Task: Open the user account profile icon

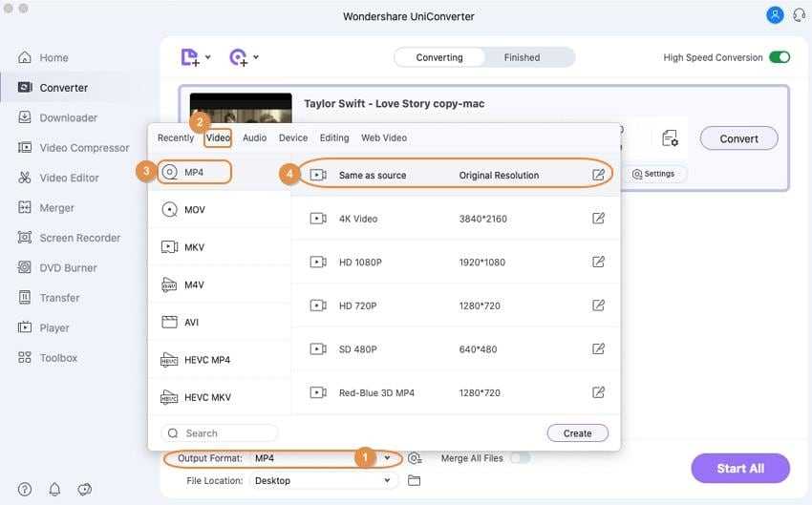Action: click(x=774, y=15)
